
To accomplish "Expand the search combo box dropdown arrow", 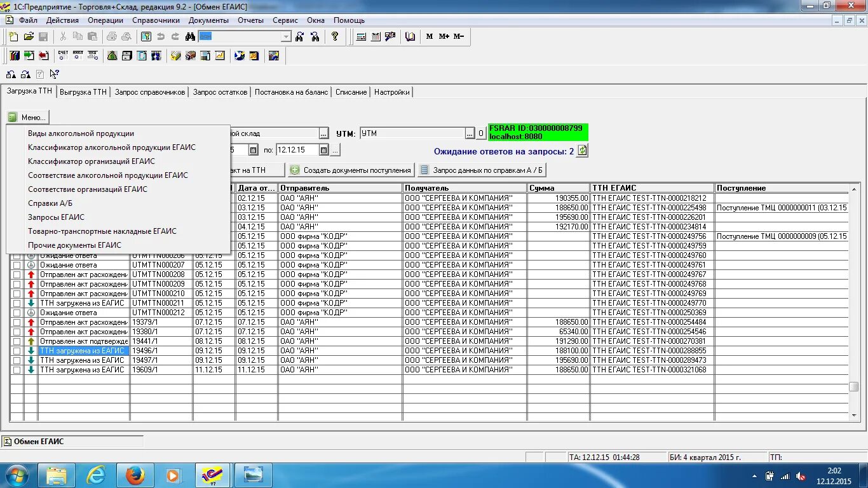I will pyautogui.click(x=286, y=37).
